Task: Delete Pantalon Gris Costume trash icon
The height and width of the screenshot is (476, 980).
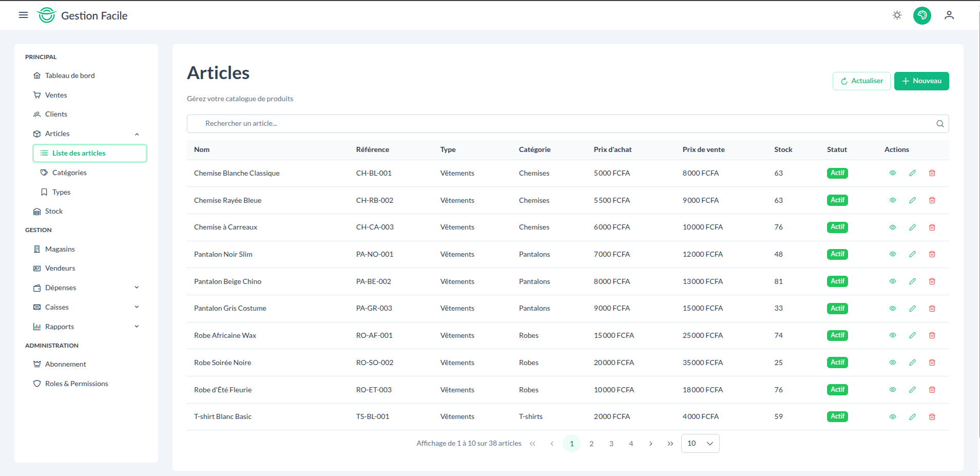Action: coord(932,309)
